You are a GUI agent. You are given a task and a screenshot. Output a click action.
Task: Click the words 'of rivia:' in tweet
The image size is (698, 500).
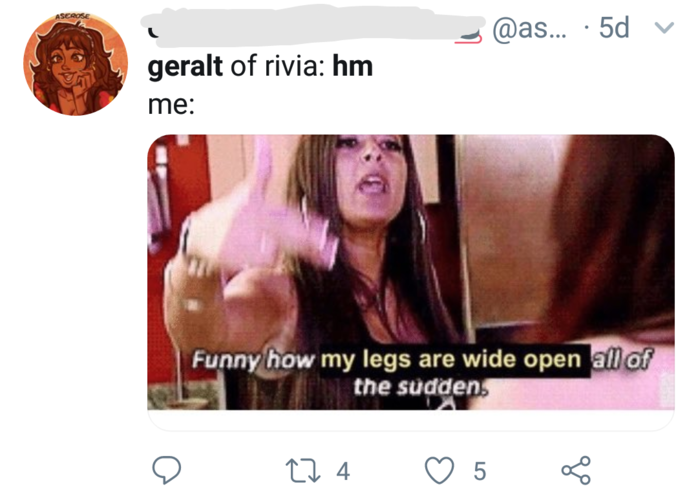pyautogui.click(x=277, y=66)
